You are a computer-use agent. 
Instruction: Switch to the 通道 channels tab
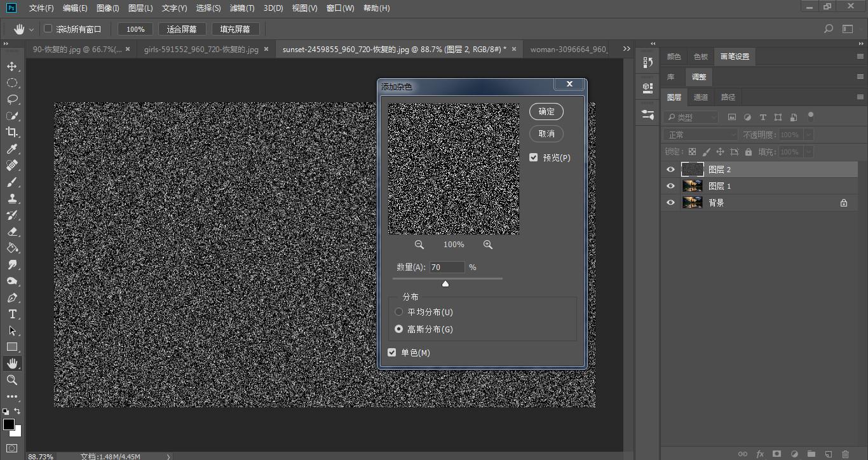[701, 97]
